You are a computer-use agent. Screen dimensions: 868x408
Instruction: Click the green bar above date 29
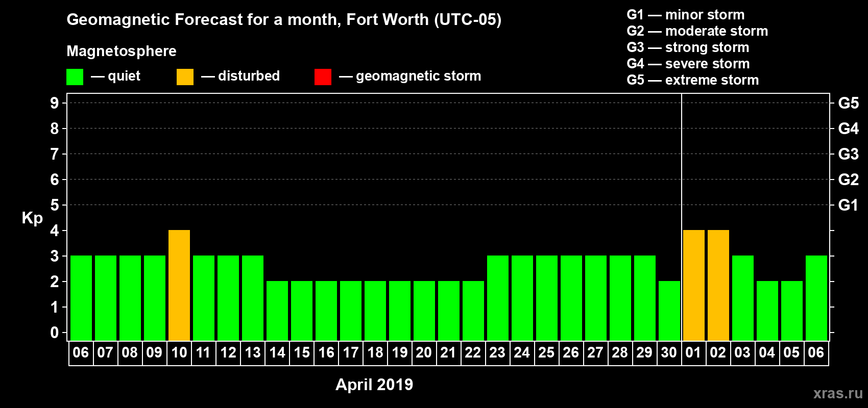tap(645, 298)
